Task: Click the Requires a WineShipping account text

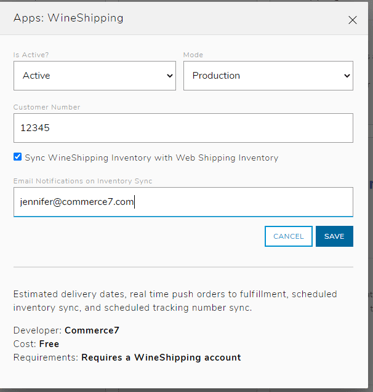Action: click(161, 358)
